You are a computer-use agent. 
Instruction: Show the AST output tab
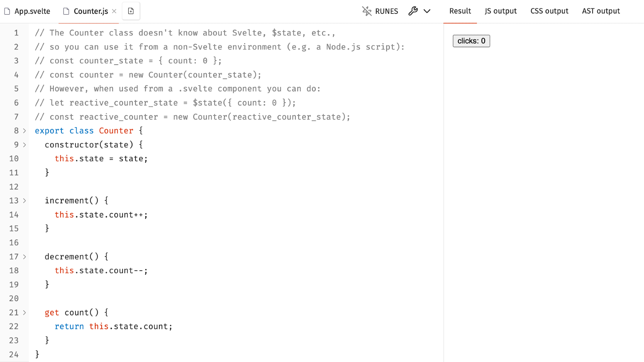pyautogui.click(x=601, y=11)
